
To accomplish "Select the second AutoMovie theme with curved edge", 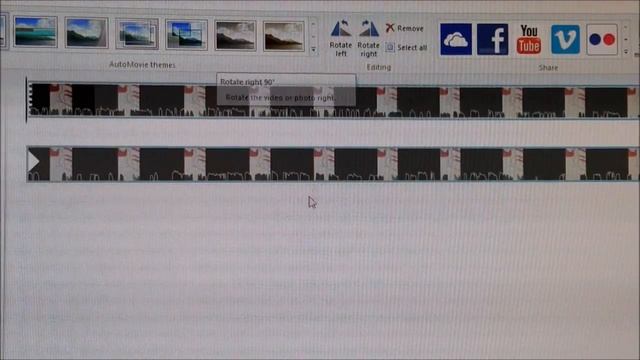I will point(86,33).
